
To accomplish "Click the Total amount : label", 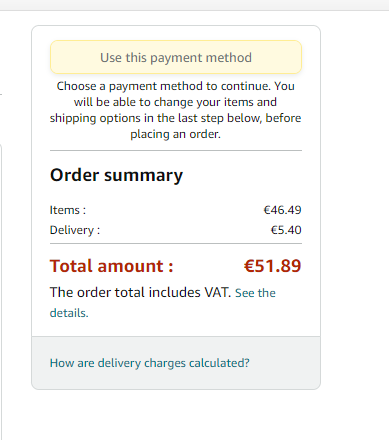I will (x=112, y=266).
